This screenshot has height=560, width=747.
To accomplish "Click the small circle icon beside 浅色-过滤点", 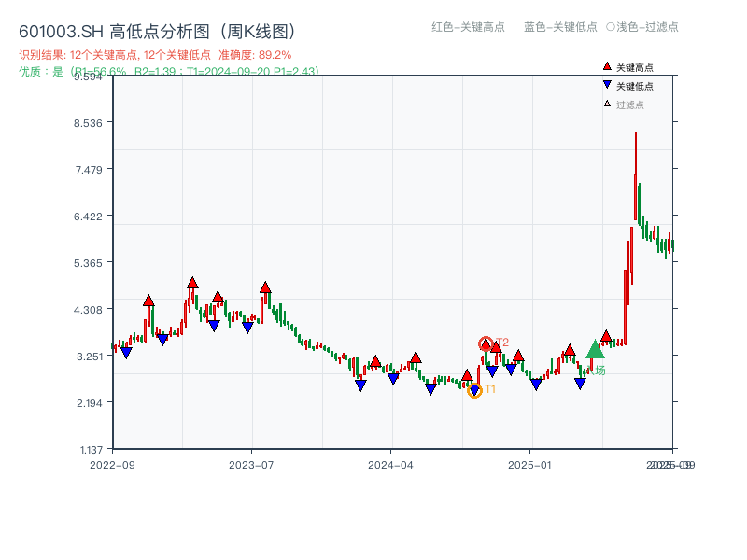I will coord(611,27).
